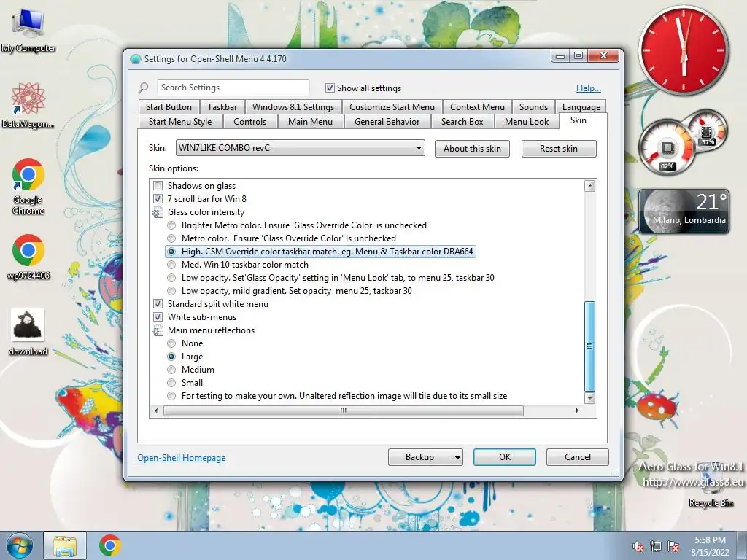Click the network tray icon
This screenshot has height=560, width=747.
tap(656, 547)
